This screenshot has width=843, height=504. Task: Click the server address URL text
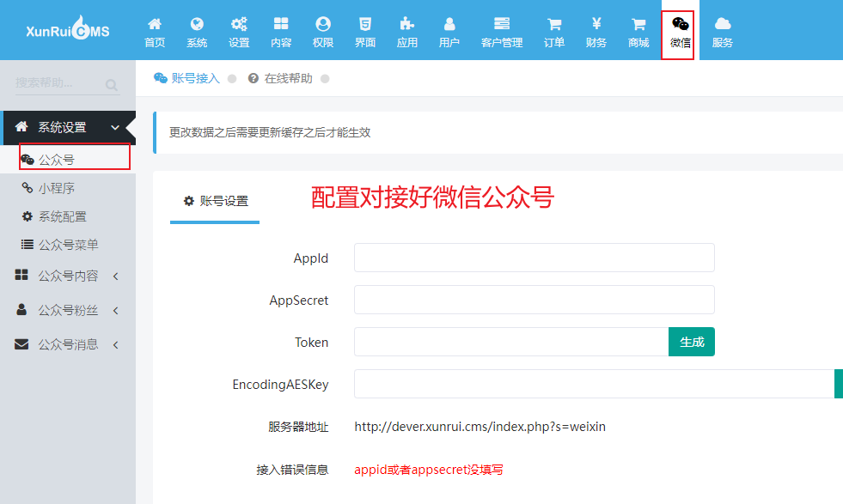(x=480, y=427)
